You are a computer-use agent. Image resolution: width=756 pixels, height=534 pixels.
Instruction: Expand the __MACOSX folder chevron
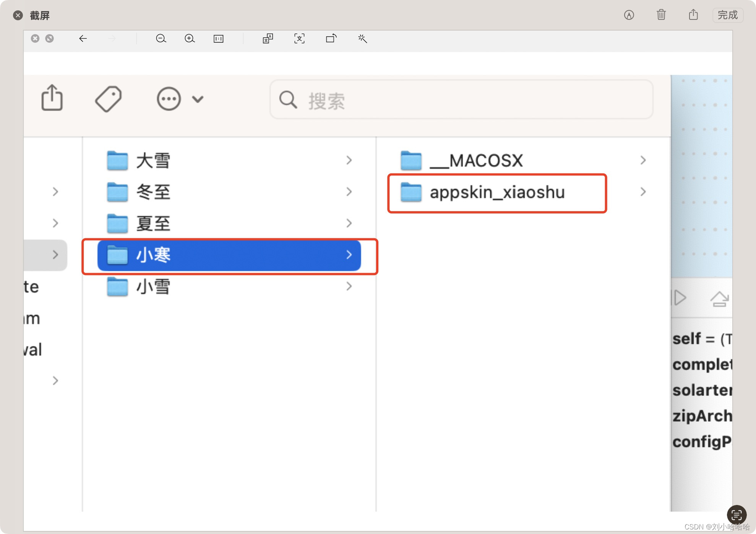pyautogui.click(x=643, y=160)
